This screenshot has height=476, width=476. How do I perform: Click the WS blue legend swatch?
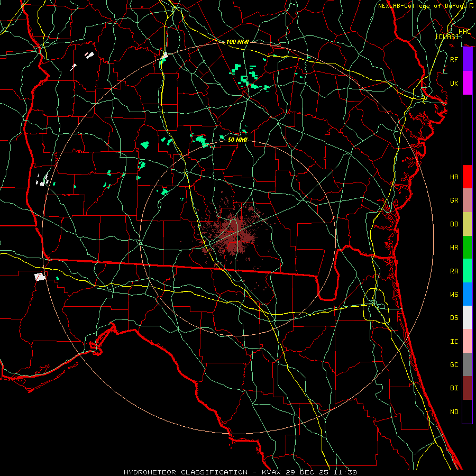tap(467, 294)
